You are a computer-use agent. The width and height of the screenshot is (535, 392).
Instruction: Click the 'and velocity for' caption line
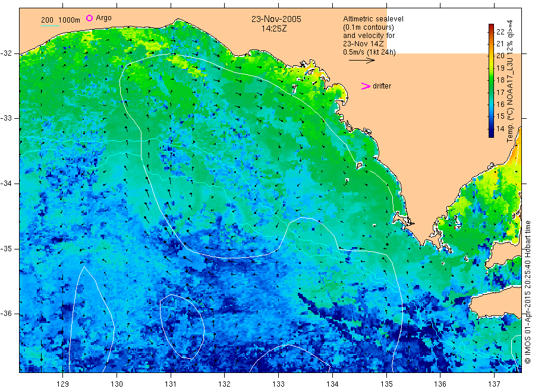point(369,36)
